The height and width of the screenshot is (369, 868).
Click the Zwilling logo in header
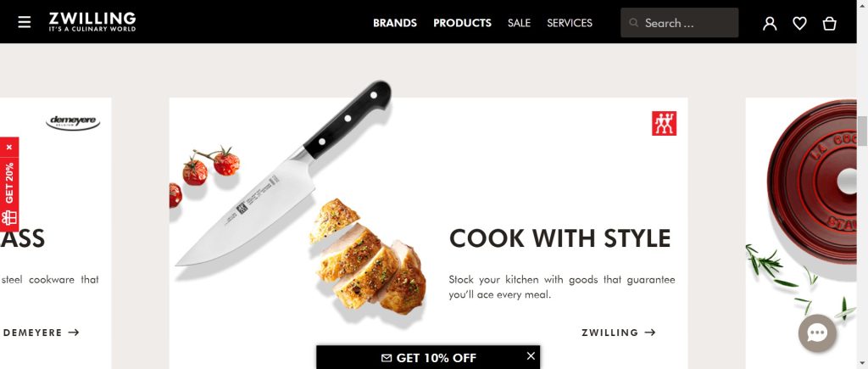(x=92, y=21)
